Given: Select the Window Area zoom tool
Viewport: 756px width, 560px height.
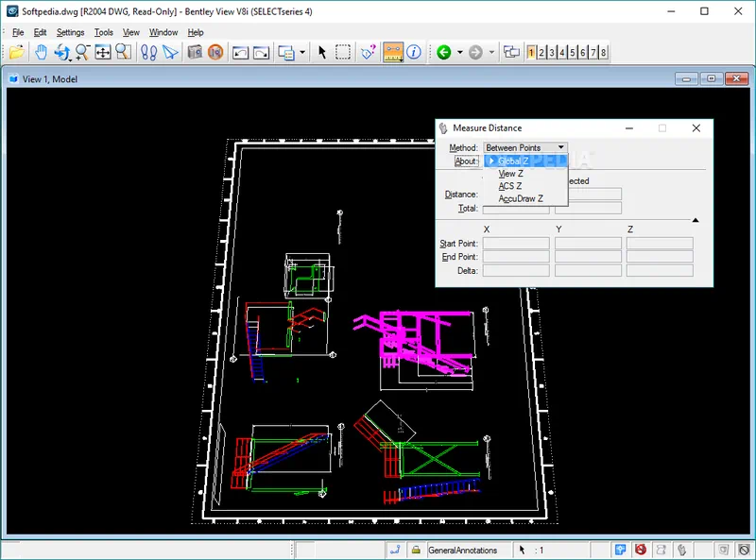Looking at the screenshot, I should pos(124,52).
